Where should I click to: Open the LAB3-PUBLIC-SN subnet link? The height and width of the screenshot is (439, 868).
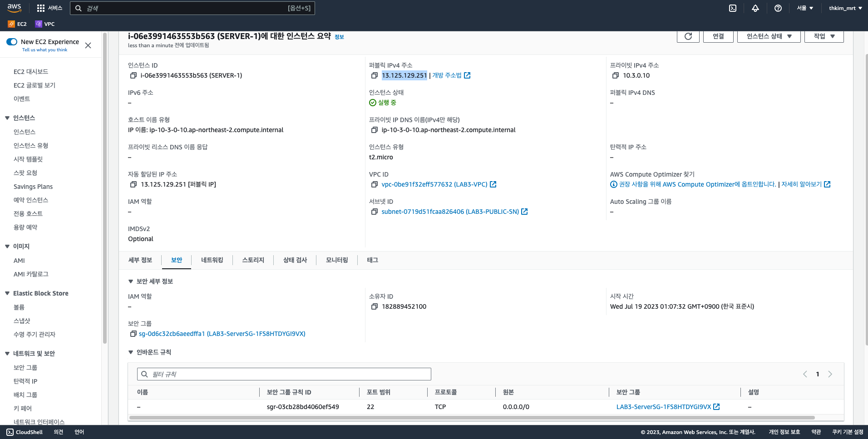coord(450,212)
